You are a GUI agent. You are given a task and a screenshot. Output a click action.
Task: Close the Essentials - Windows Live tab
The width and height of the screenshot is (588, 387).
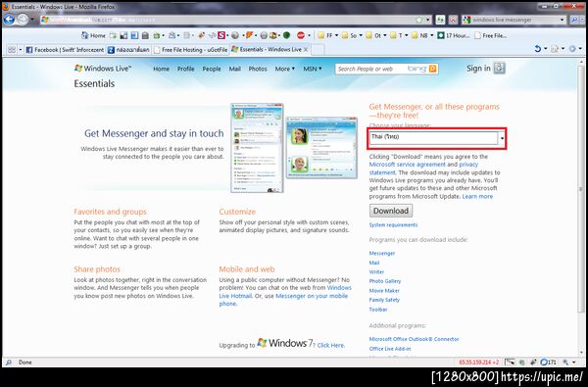click(x=306, y=50)
